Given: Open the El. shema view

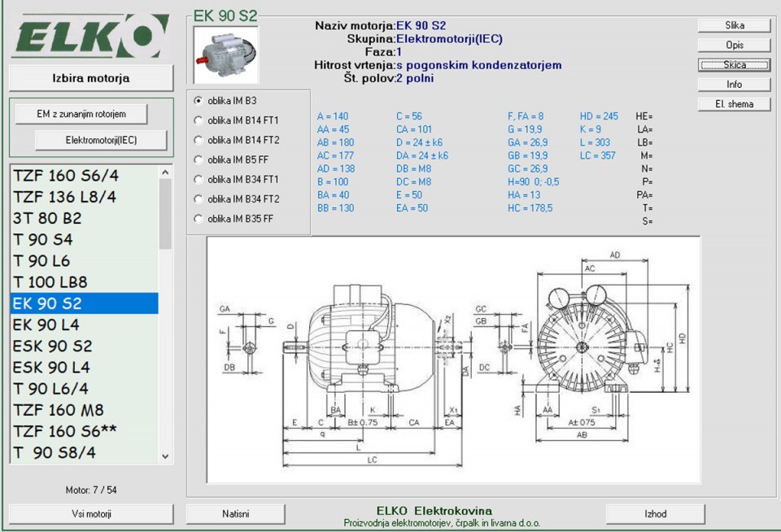Looking at the screenshot, I should point(734,104).
